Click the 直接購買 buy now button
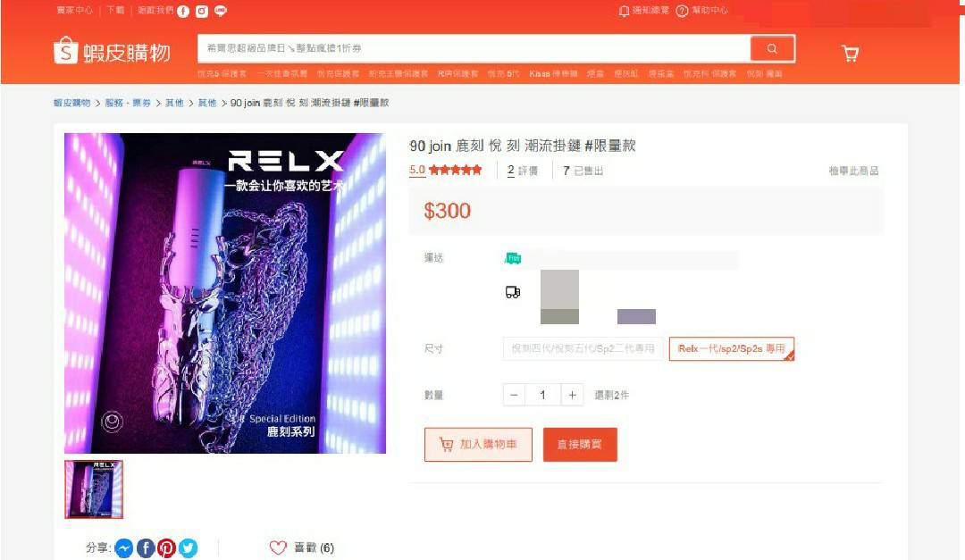The width and height of the screenshot is (965, 560). [580, 444]
